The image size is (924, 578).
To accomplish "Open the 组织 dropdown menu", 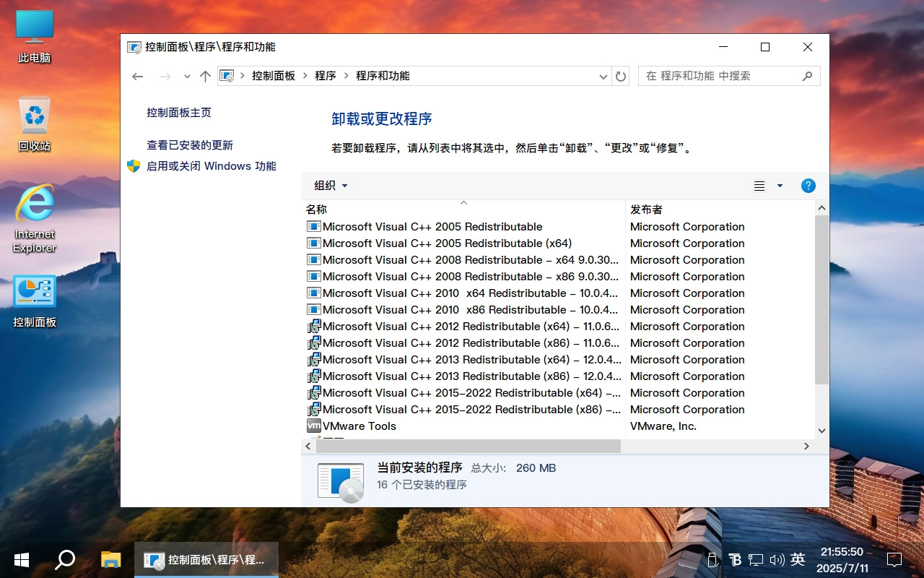I will [329, 186].
